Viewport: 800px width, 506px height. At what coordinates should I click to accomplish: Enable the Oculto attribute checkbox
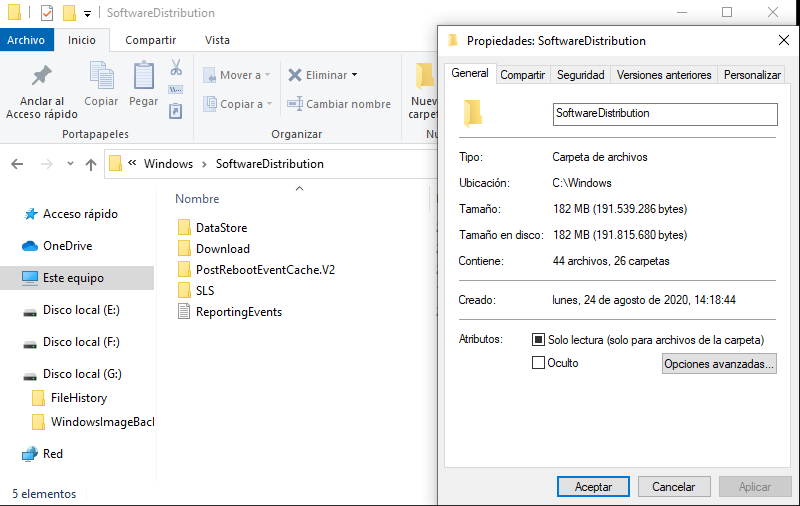[x=538, y=363]
